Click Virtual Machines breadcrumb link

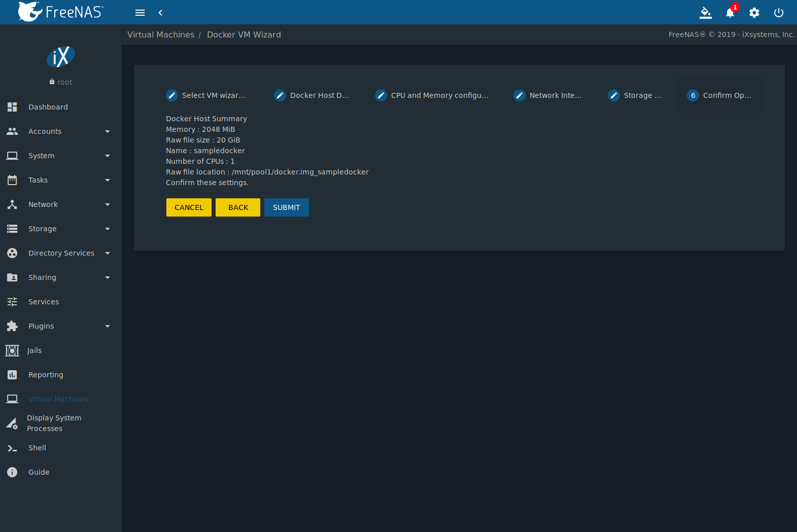(x=161, y=34)
